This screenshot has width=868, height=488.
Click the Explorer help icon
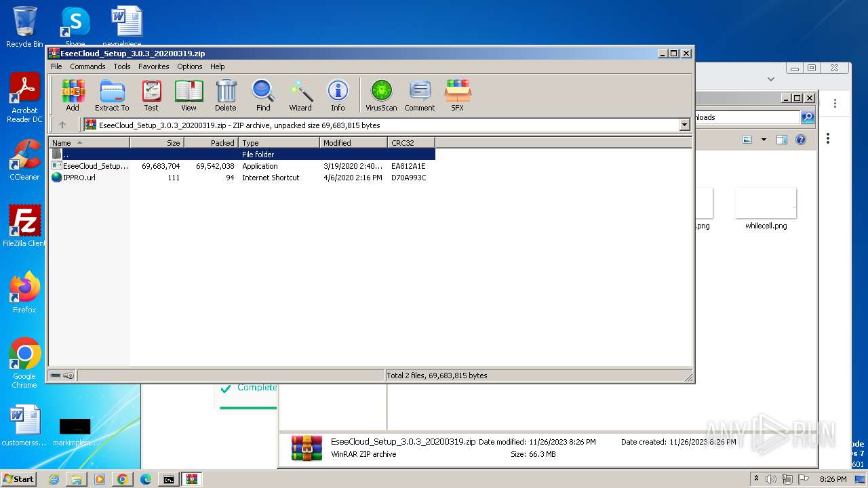801,140
